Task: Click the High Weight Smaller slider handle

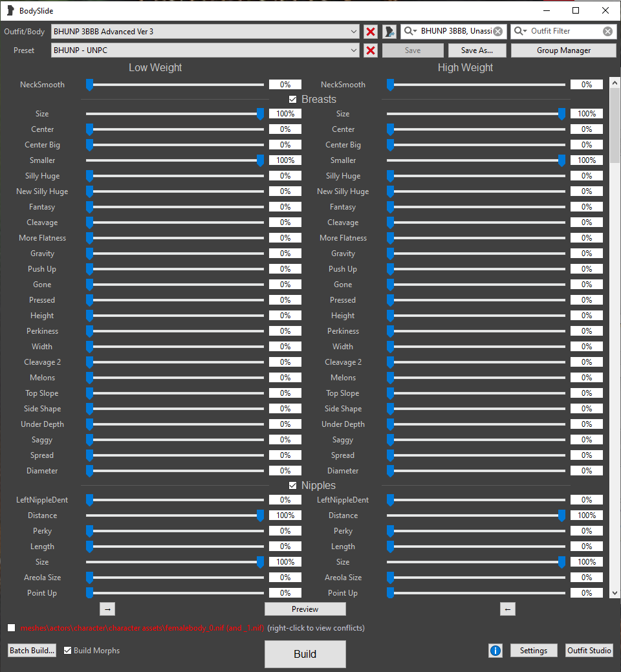Action: (561, 160)
